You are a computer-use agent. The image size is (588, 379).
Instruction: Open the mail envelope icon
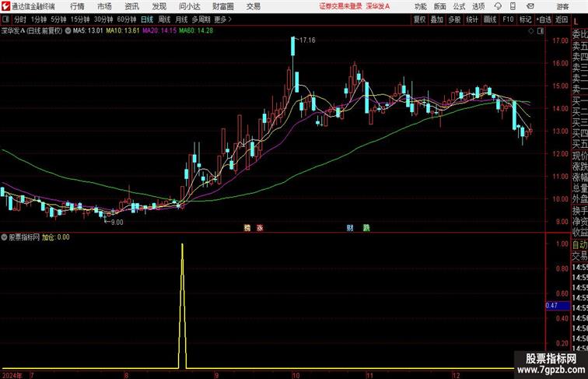pos(530,6)
